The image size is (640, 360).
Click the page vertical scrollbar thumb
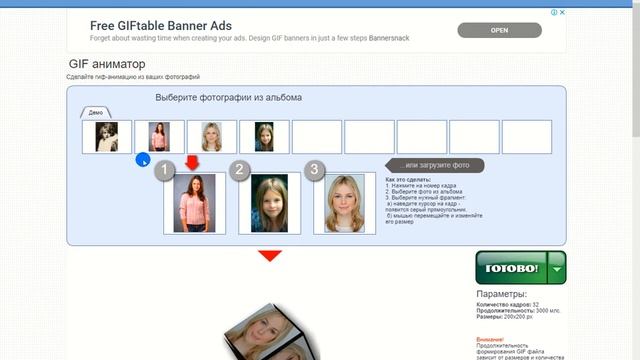(636, 71)
